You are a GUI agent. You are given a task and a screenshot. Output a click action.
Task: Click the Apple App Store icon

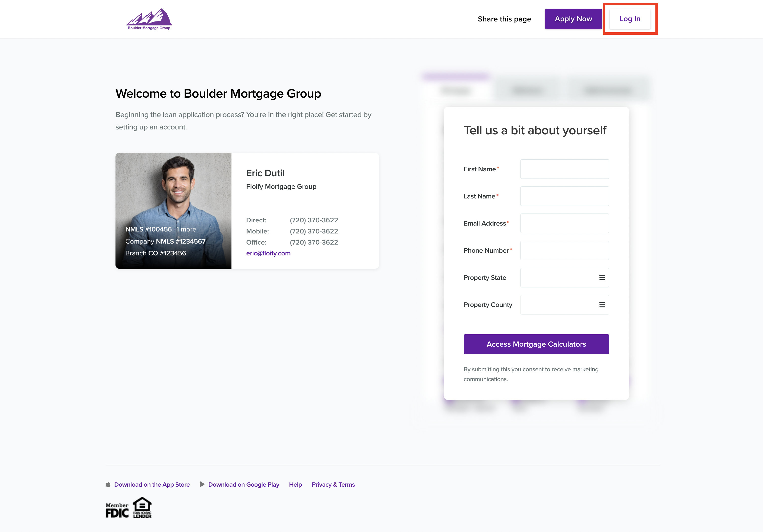coord(108,484)
